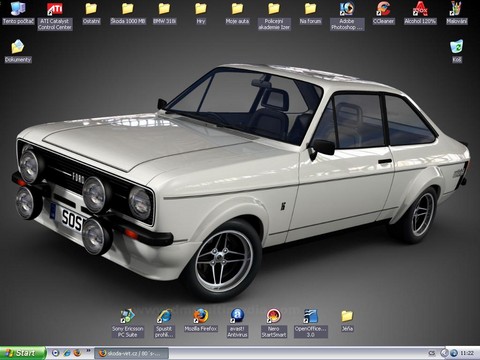Select the Hry folder
This screenshot has height=360, width=480.
tap(201, 13)
